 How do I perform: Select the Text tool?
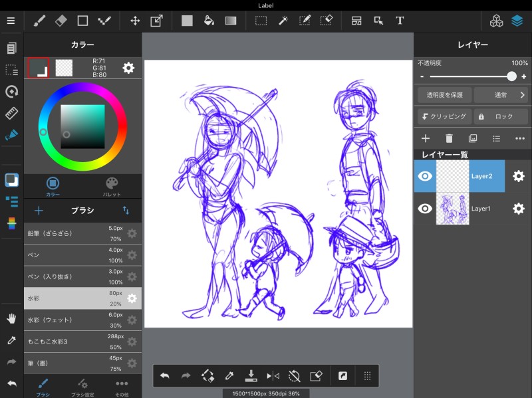click(x=400, y=21)
